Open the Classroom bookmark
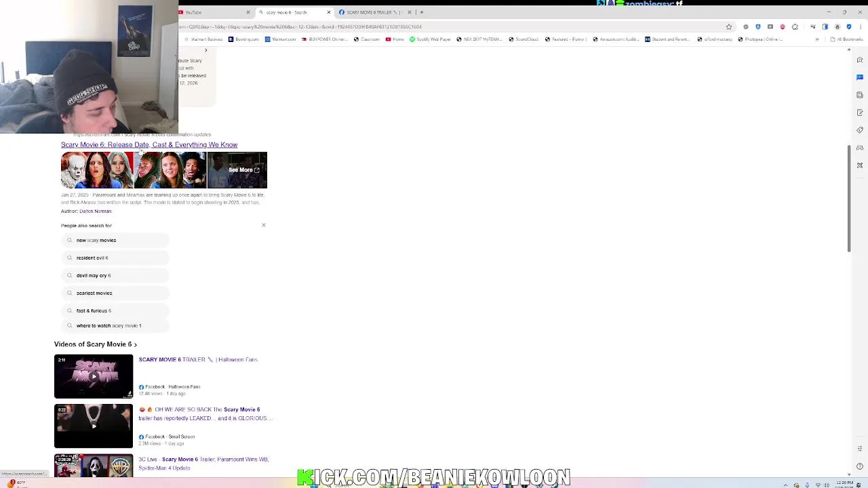This screenshot has height=488, width=868. [367, 39]
